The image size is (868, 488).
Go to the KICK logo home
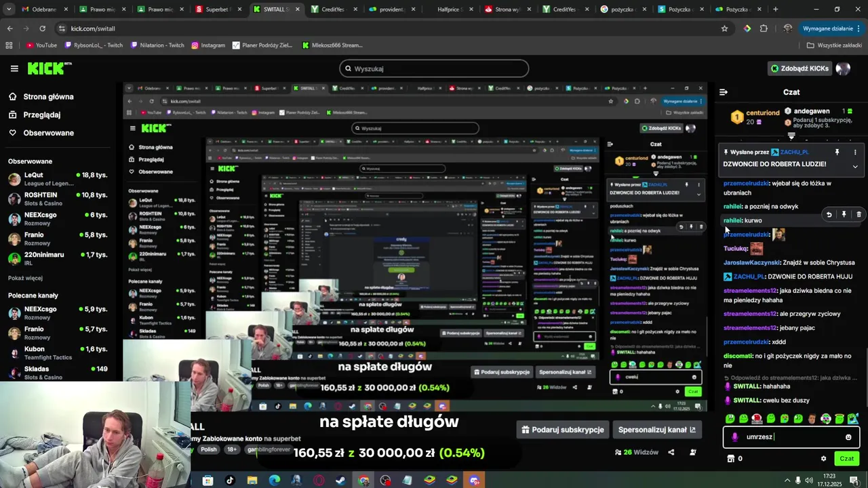49,68
